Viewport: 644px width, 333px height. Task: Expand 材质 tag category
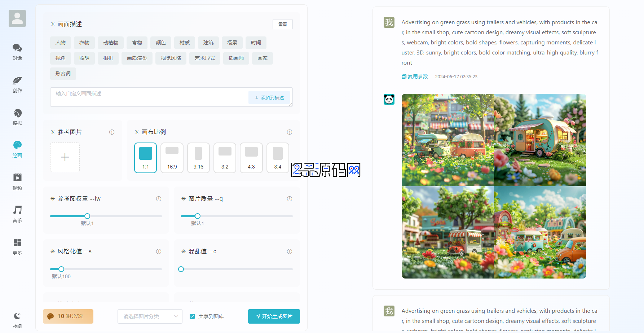(185, 43)
